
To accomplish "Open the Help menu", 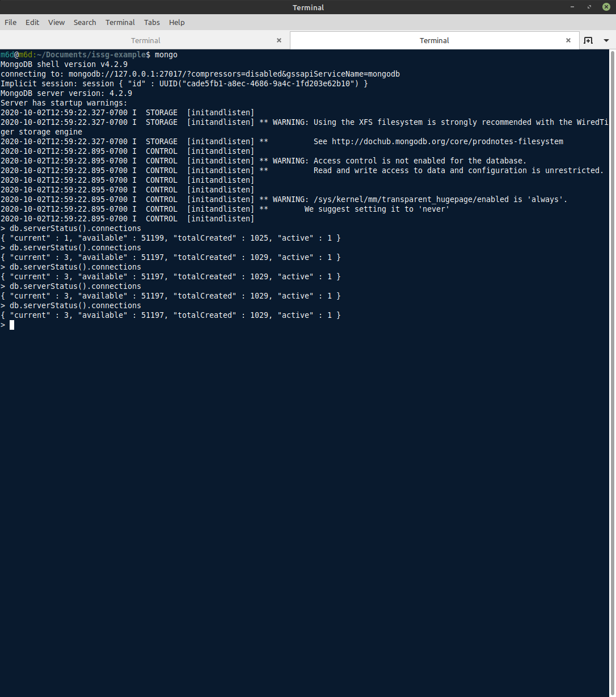I will click(177, 22).
